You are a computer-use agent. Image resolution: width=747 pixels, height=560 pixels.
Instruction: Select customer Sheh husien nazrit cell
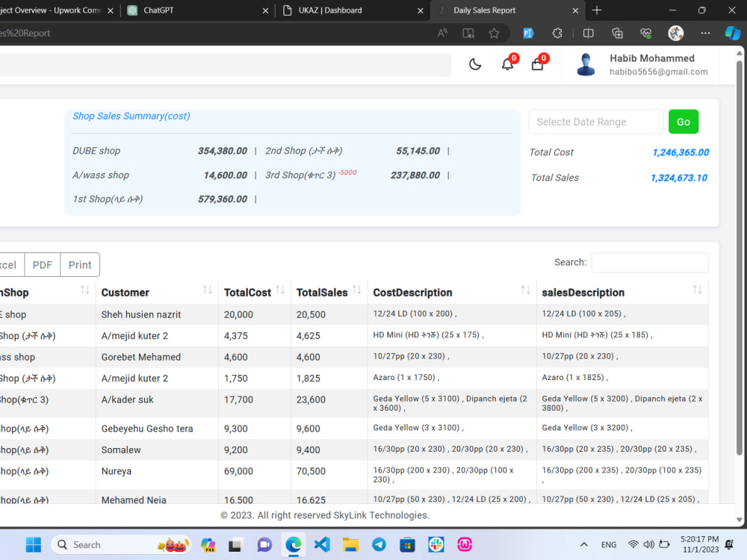point(157,315)
